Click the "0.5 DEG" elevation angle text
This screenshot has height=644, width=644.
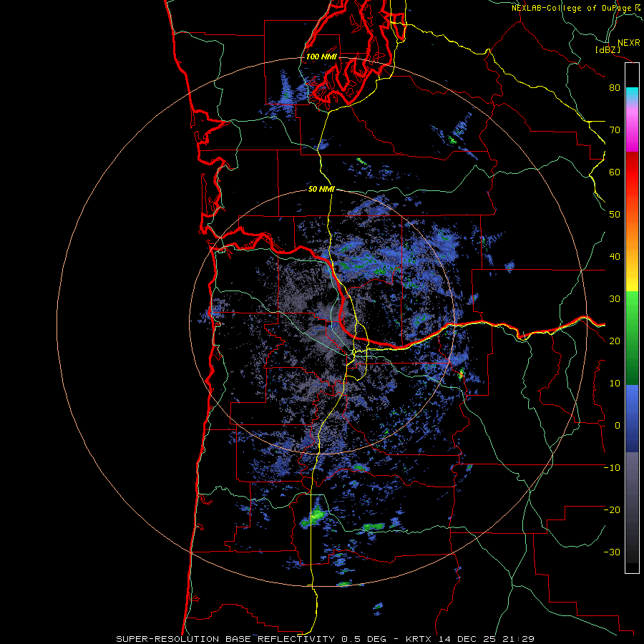pyautogui.click(x=364, y=639)
